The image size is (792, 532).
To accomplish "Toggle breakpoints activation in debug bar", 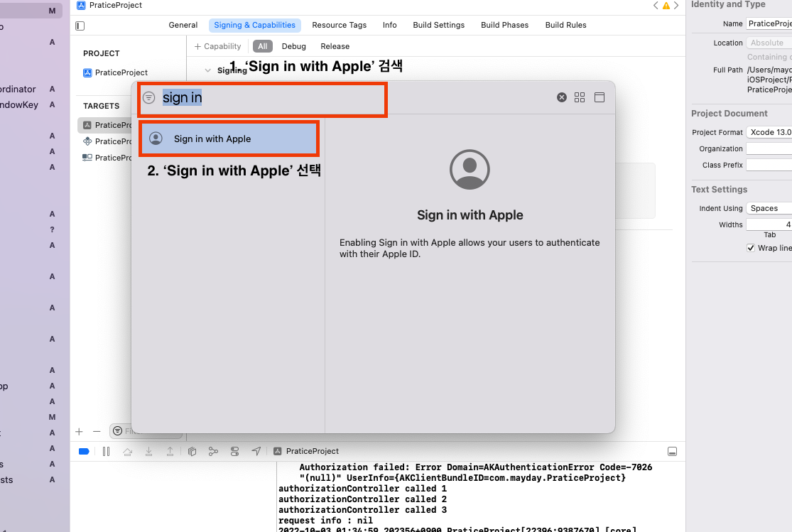I will tap(84, 452).
